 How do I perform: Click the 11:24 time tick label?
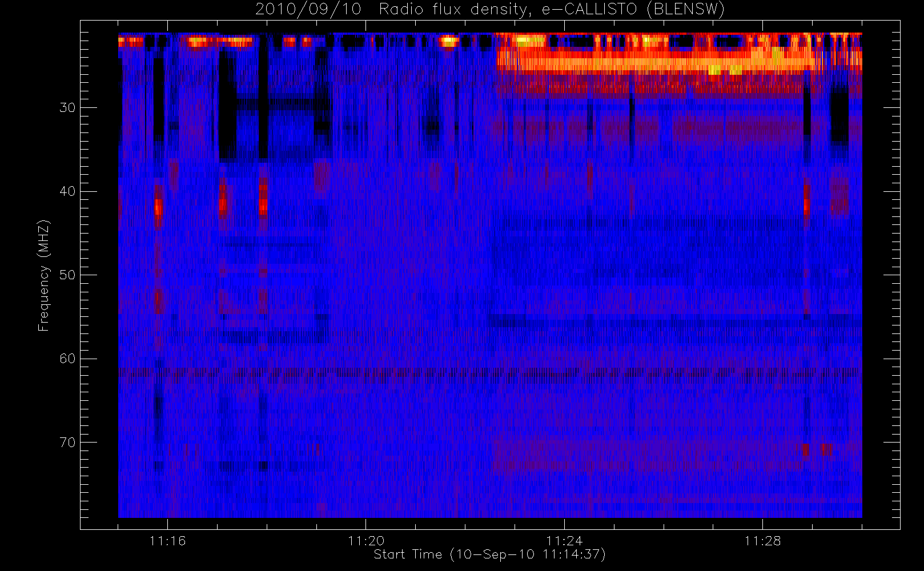click(564, 540)
